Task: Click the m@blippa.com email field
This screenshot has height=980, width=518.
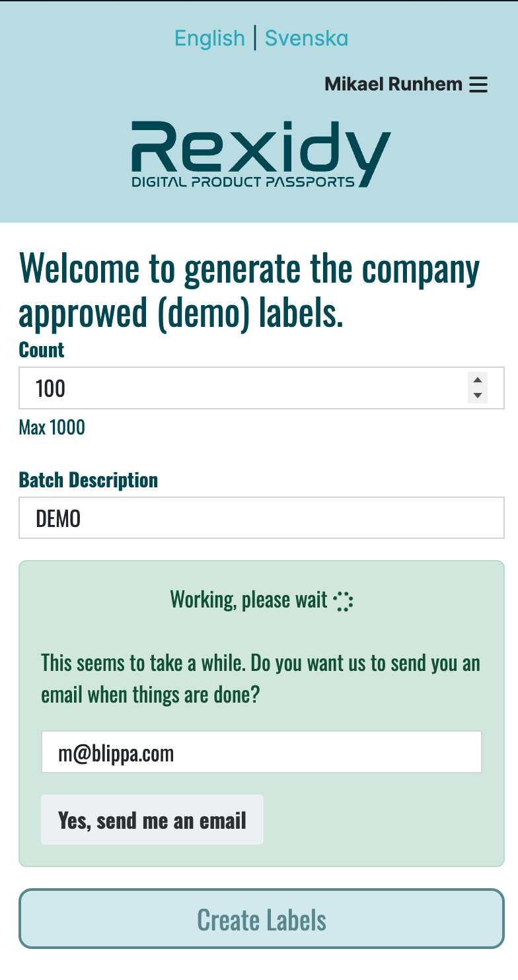Action: (261, 752)
